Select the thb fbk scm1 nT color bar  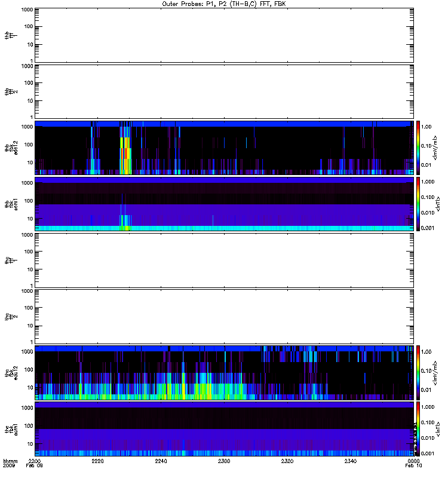[418, 204]
